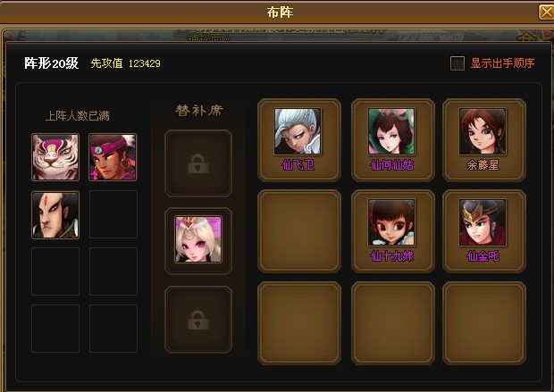Pick the blonde crowned girl on substitute bench
This screenshot has height=392, width=554.
point(198,239)
